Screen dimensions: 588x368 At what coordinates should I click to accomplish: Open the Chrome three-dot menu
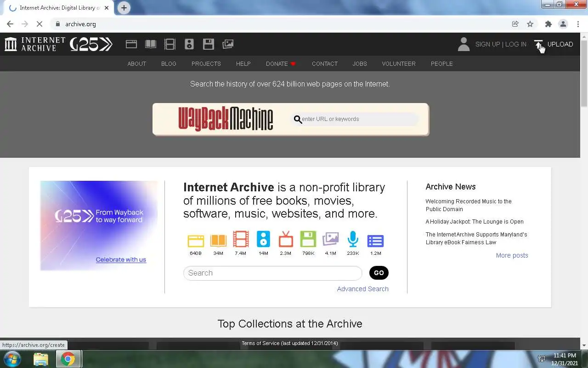pyautogui.click(x=578, y=24)
